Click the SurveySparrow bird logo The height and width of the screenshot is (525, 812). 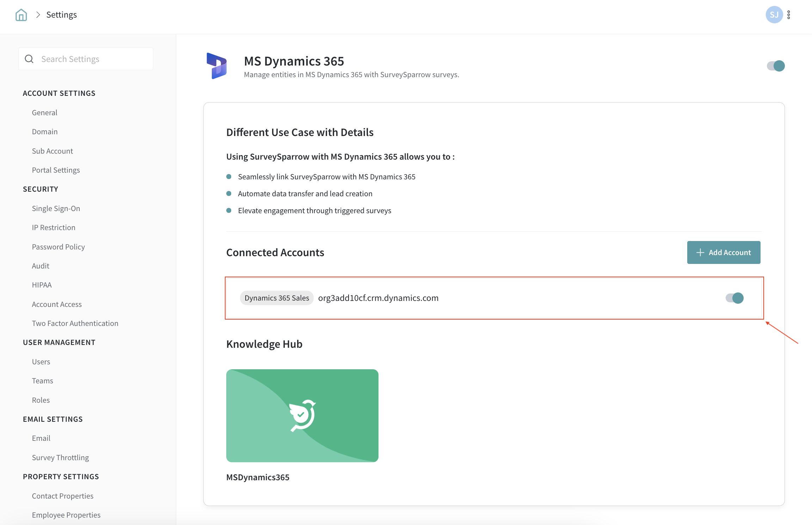click(302, 415)
